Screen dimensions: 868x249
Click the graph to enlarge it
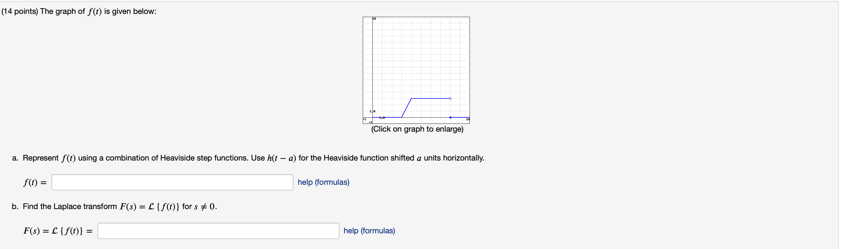pos(416,70)
